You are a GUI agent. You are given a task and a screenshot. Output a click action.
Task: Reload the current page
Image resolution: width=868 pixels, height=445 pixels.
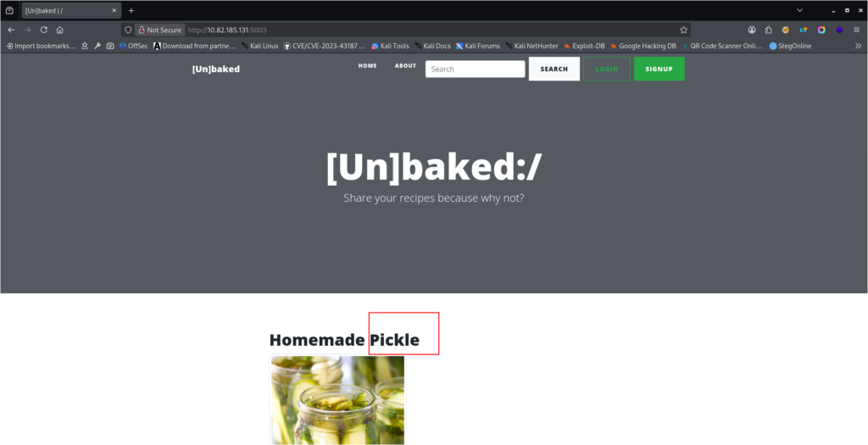pyautogui.click(x=44, y=30)
